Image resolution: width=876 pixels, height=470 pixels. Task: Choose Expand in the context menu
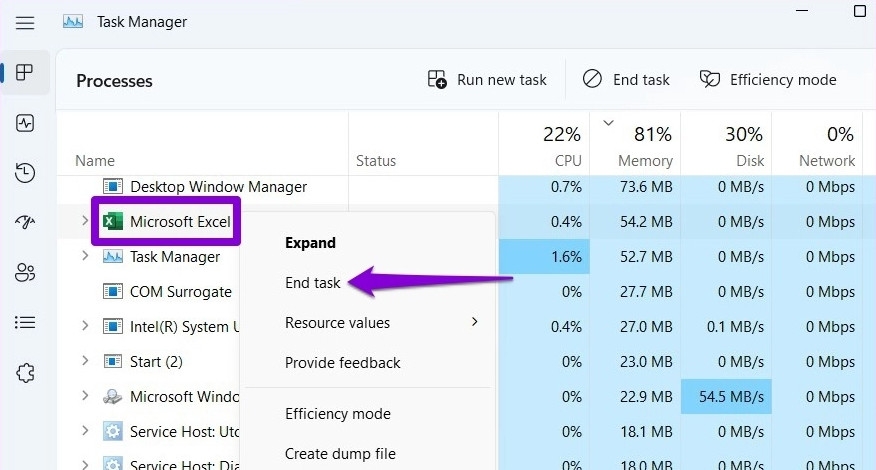tap(311, 243)
